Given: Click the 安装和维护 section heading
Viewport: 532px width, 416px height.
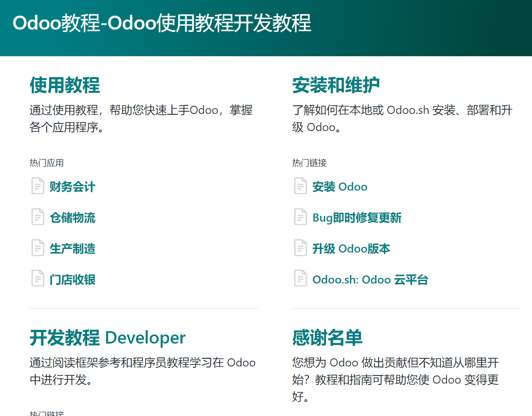Looking at the screenshot, I should 336,85.
